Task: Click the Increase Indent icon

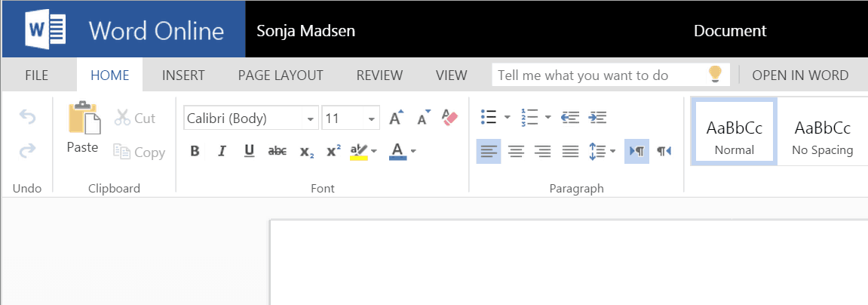Action: (597, 117)
